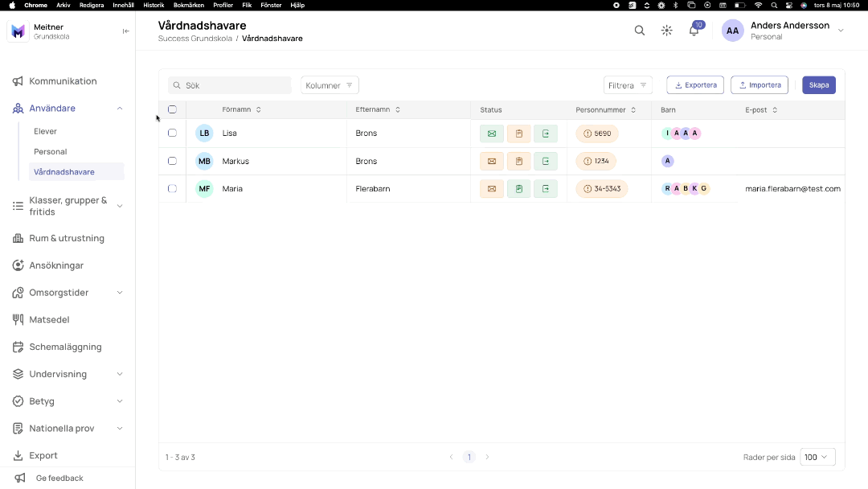Click Lisa's login status icon

click(x=545, y=134)
